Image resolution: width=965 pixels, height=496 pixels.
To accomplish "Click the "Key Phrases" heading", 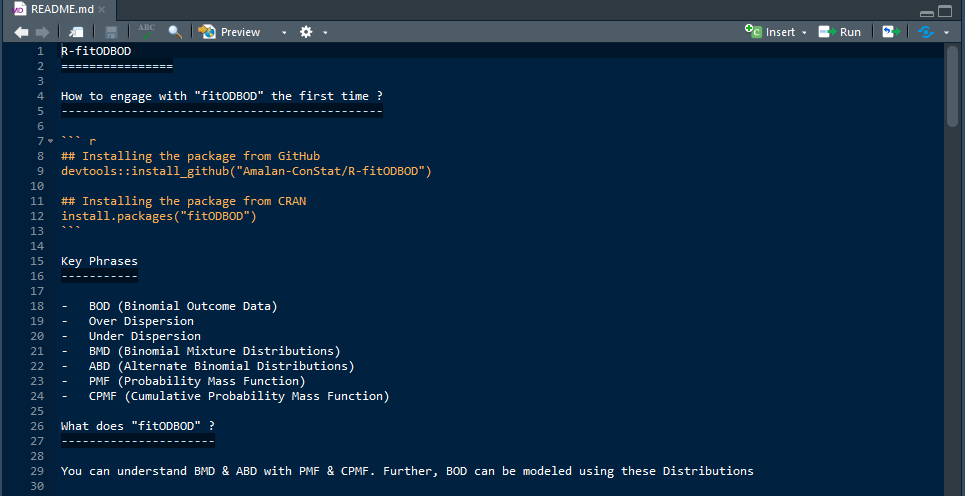I will (99, 261).
